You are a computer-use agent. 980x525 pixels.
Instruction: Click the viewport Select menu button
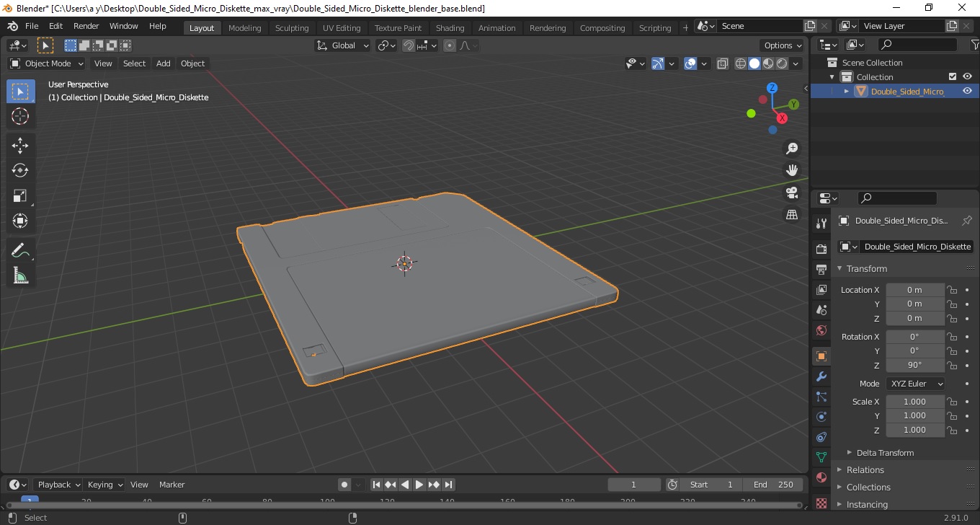pos(134,63)
